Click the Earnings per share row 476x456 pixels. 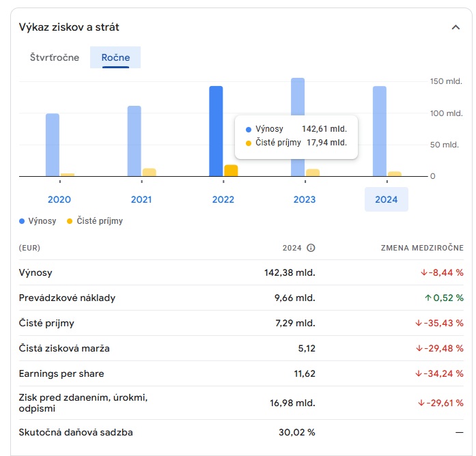pos(61,373)
